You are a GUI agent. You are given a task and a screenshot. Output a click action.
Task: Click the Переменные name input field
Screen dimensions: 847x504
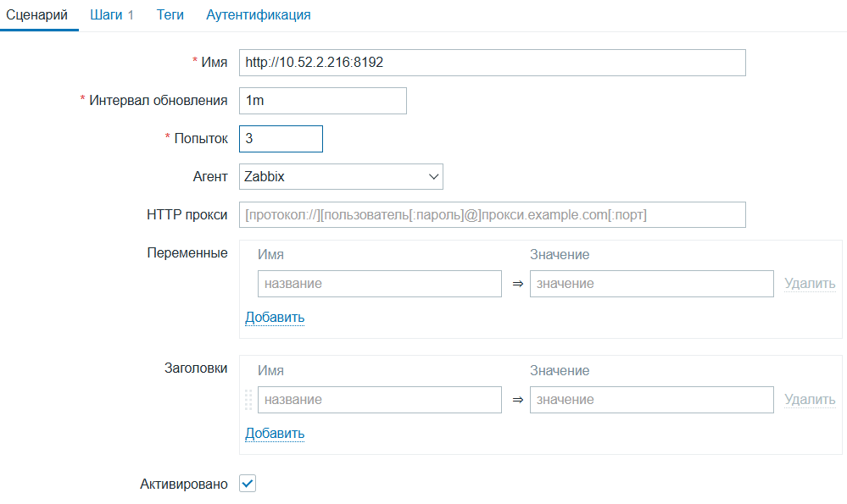click(379, 284)
